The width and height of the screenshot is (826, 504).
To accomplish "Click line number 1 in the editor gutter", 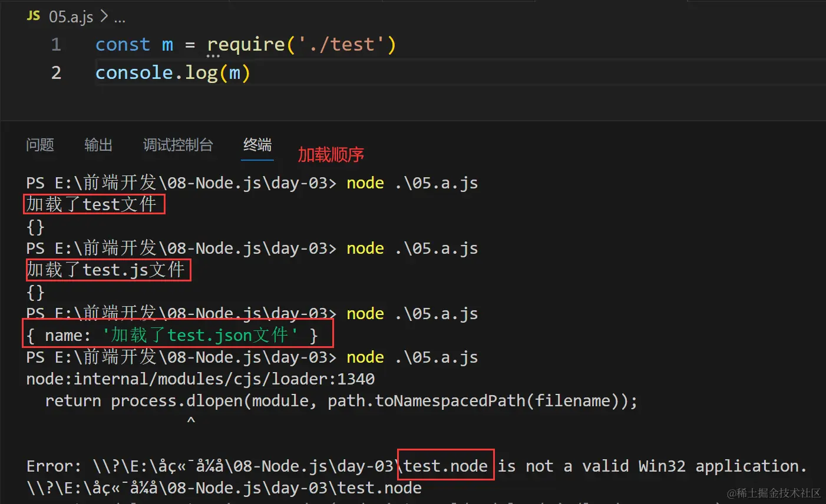I will (56, 45).
